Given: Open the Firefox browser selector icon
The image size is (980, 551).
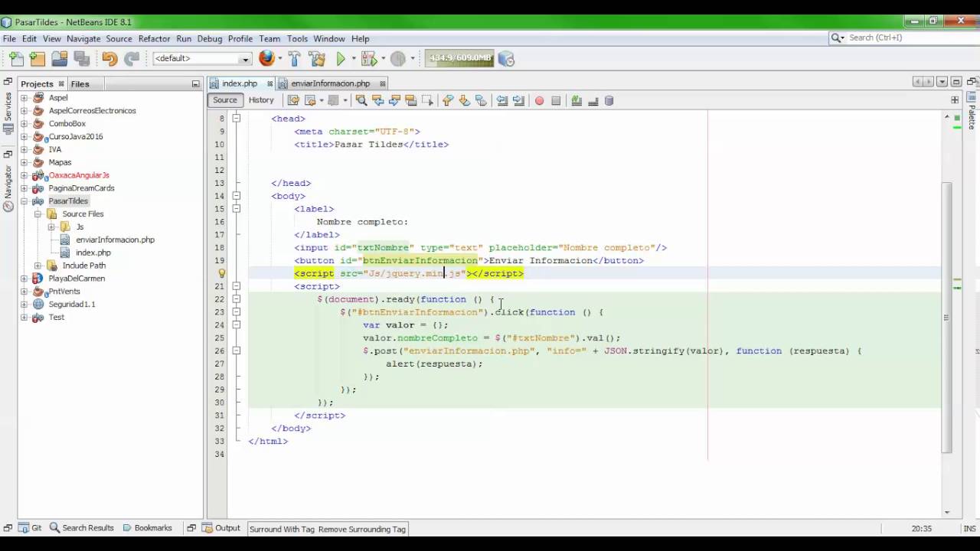Looking at the screenshot, I should 266,58.
